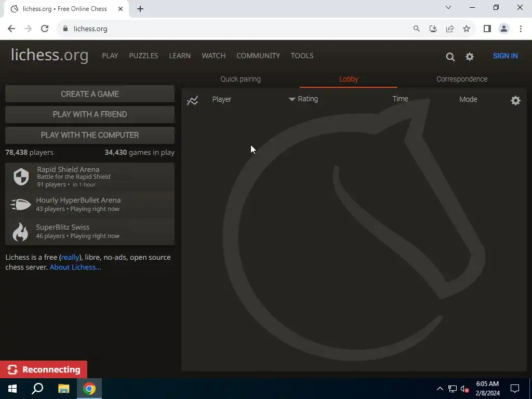Click the muted volume tray icon

pyautogui.click(x=465, y=389)
